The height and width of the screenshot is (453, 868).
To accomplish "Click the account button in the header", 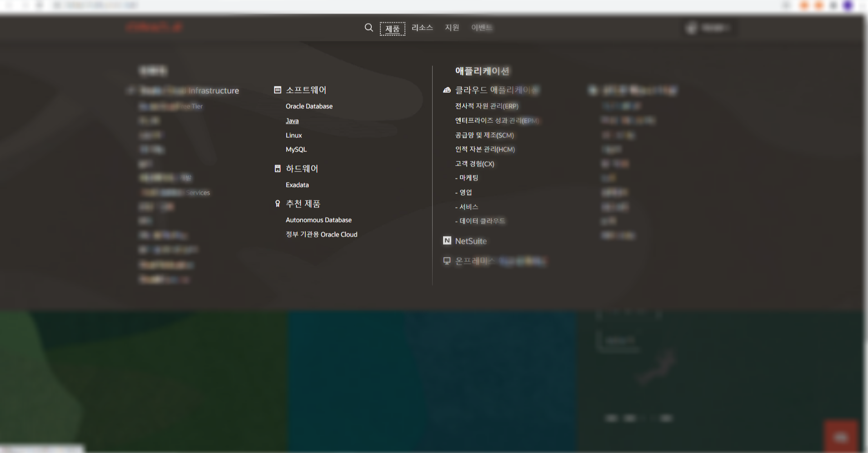I will click(x=709, y=28).
